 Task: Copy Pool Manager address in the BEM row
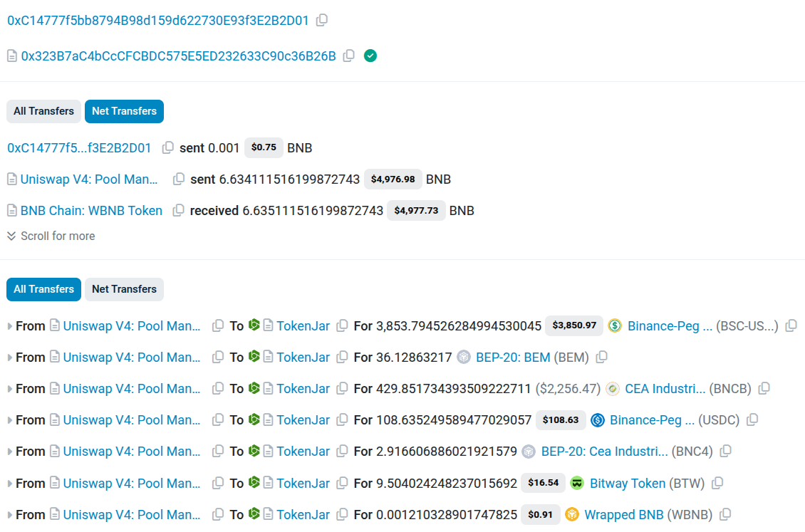coord(218,357)
